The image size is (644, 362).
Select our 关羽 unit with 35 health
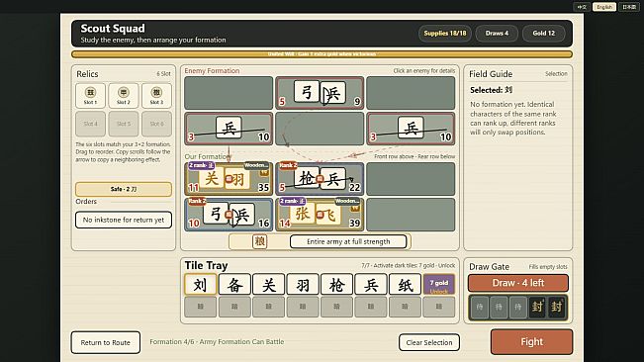pyautogui.click(x=229, y=179)
